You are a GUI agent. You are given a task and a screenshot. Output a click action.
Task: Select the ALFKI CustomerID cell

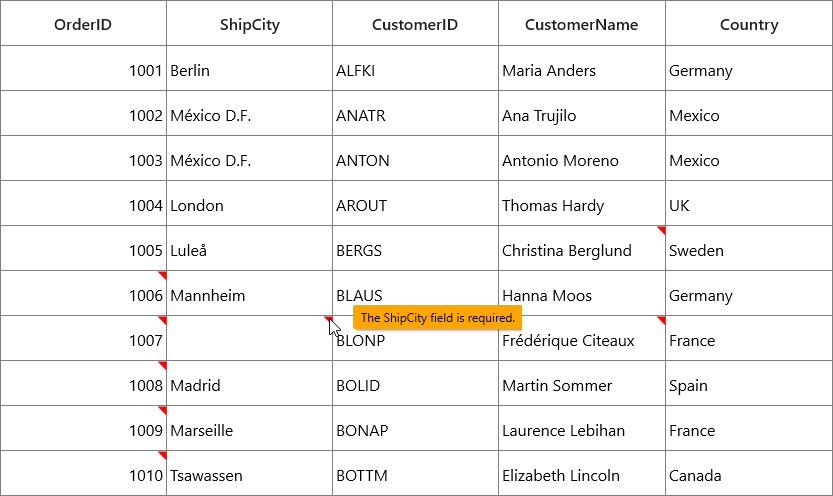[x=415, y=69]
